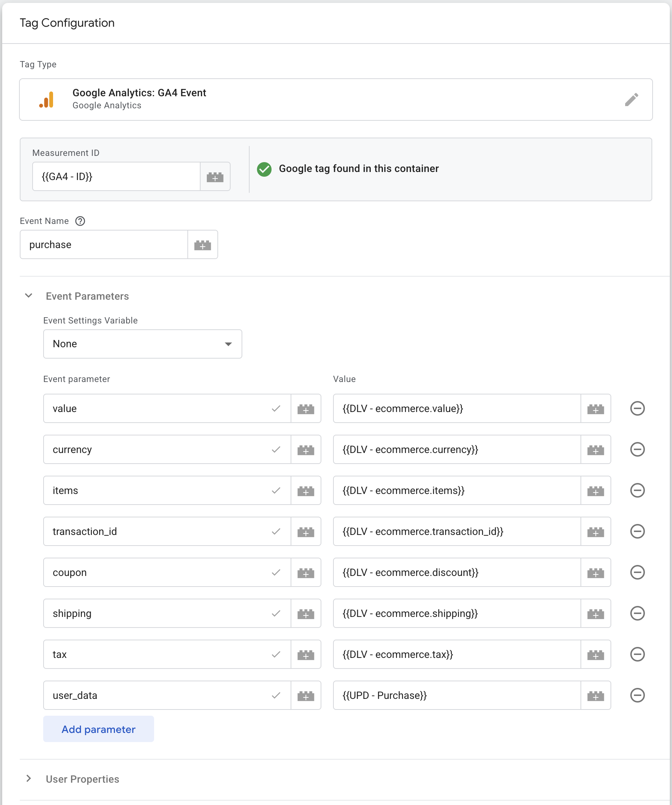Remove the value parameter row

click(x=637, y=409)
